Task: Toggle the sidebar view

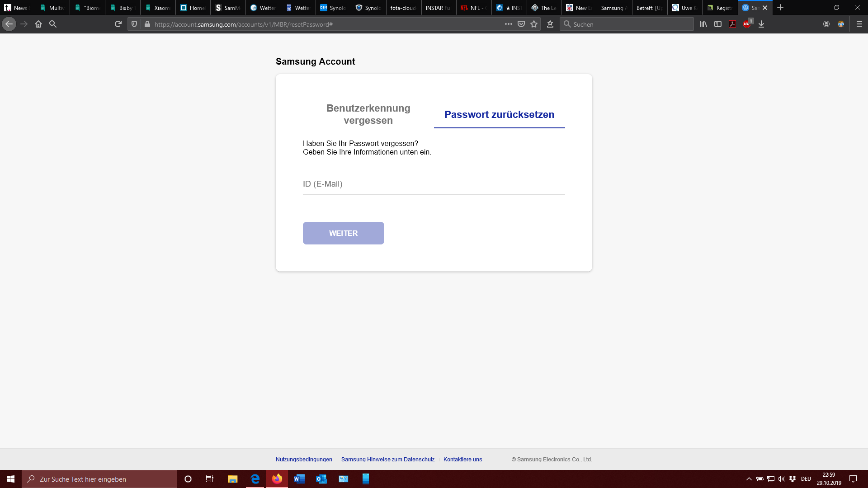Action: pos(718,24)
